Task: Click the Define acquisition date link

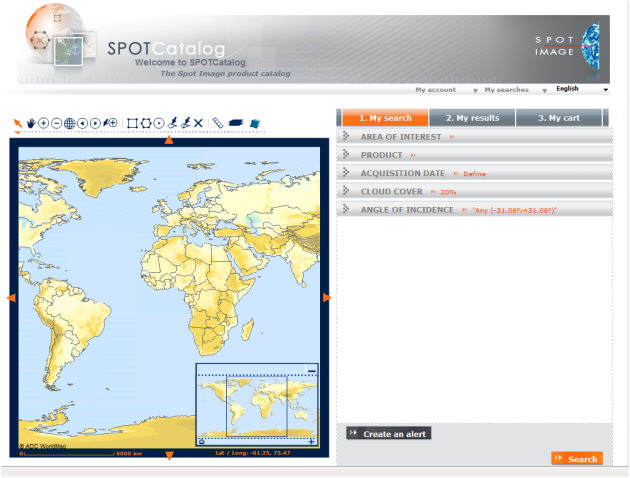Action: (x=475, y=174)
